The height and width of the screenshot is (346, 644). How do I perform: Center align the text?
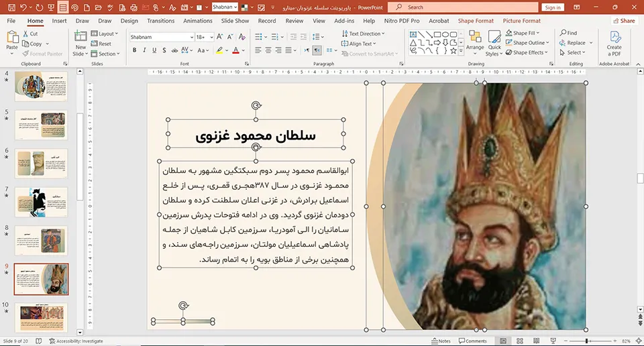tap(268, 50)
